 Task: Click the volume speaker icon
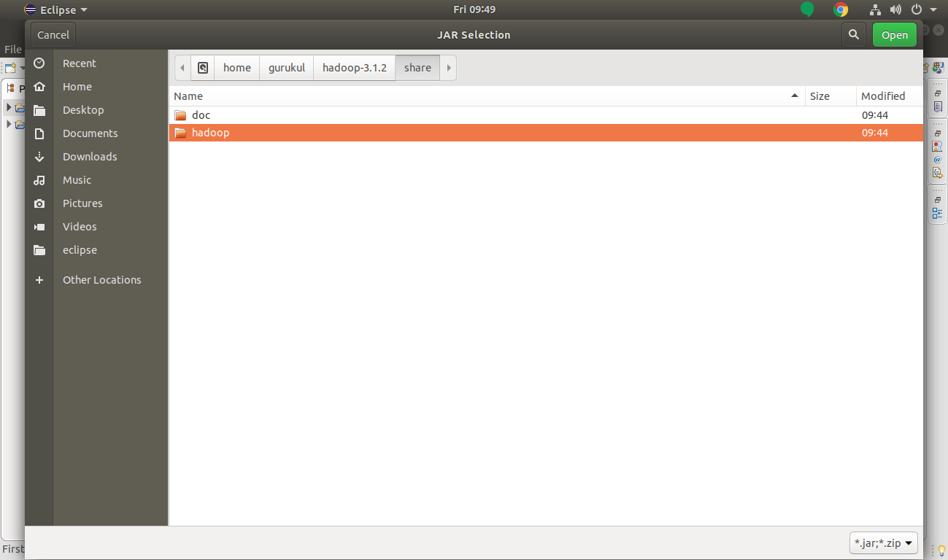pyautogui.click(x=895, y=10)
